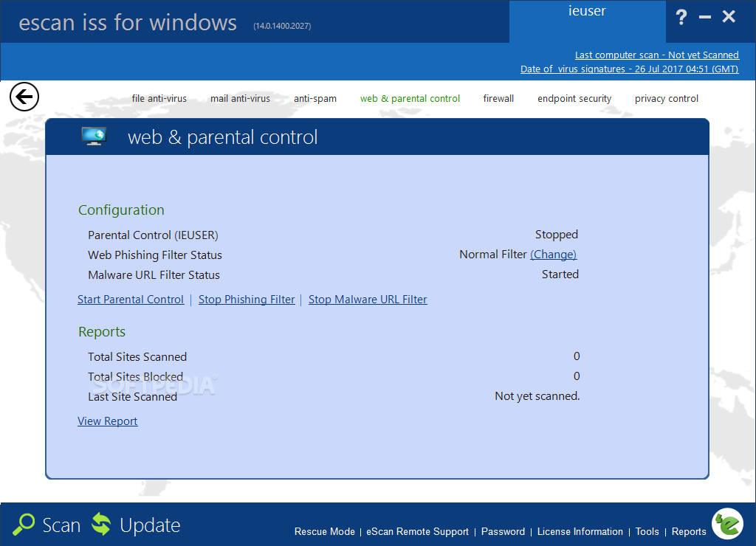Click the Password link
The width and height of the screenshot is (756, 546).
pyautogui.click(x=503, y=531)
